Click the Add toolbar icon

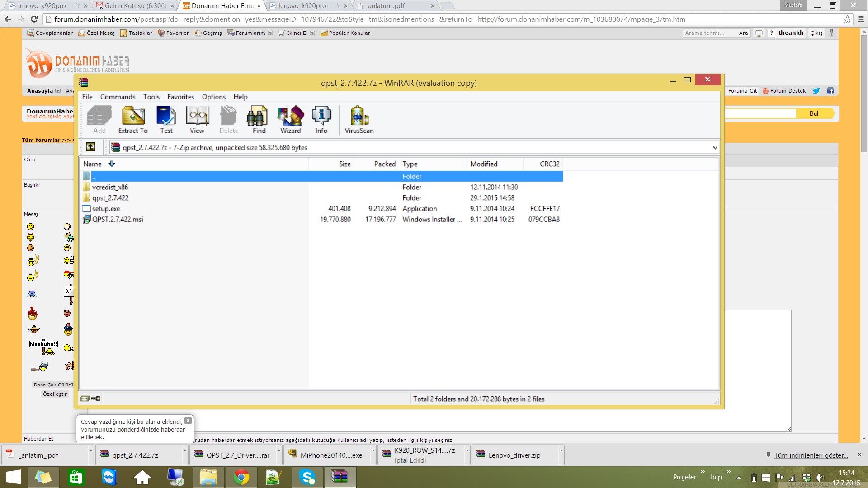coord(99,120)
